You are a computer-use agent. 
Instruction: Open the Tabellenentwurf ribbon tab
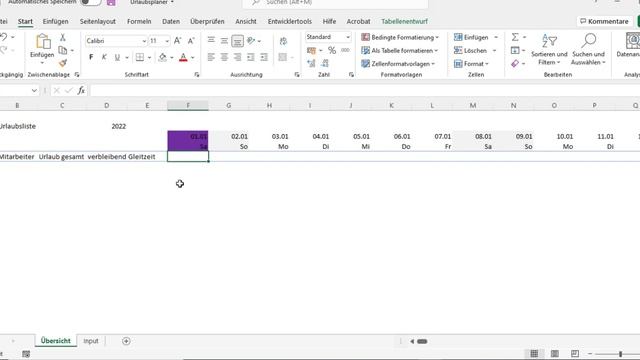[404, 21]
